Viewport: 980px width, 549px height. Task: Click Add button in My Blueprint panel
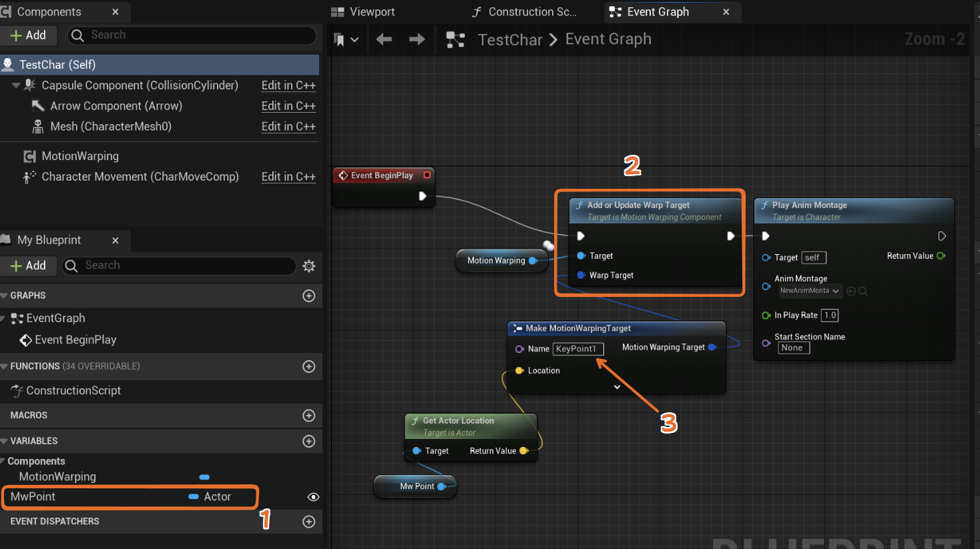click(x=29, y=265)
